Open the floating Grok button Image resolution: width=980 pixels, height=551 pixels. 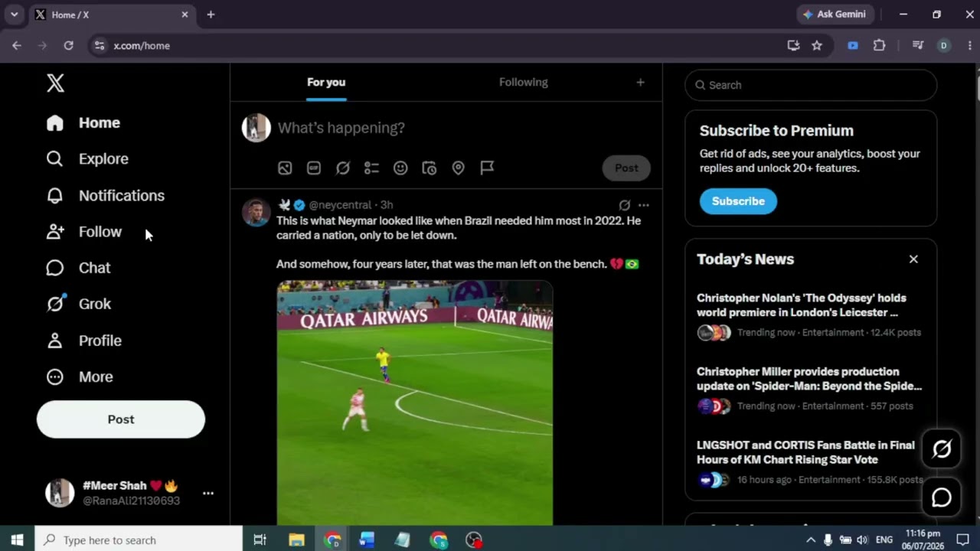[942, 449]
